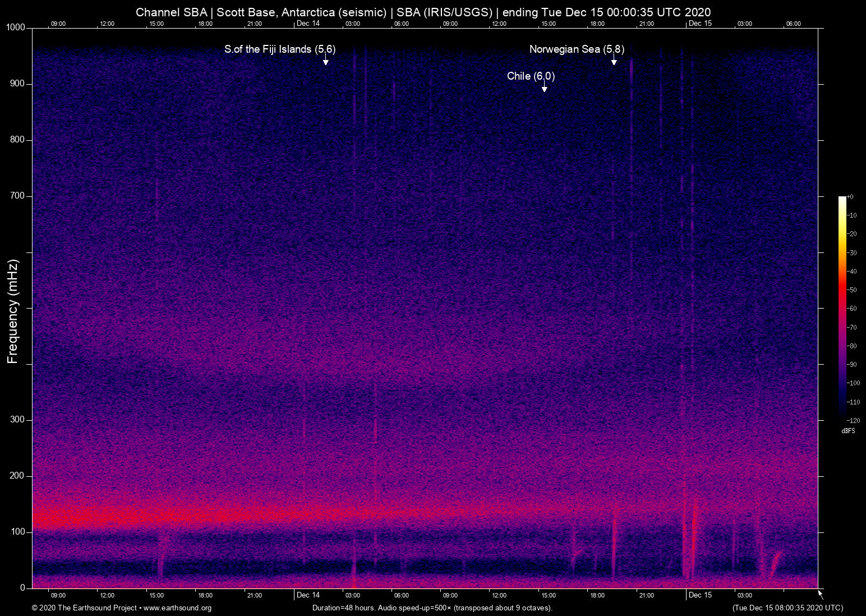
Task: Click the Frequency (mHz) axis label
Action: pos(13,311)
